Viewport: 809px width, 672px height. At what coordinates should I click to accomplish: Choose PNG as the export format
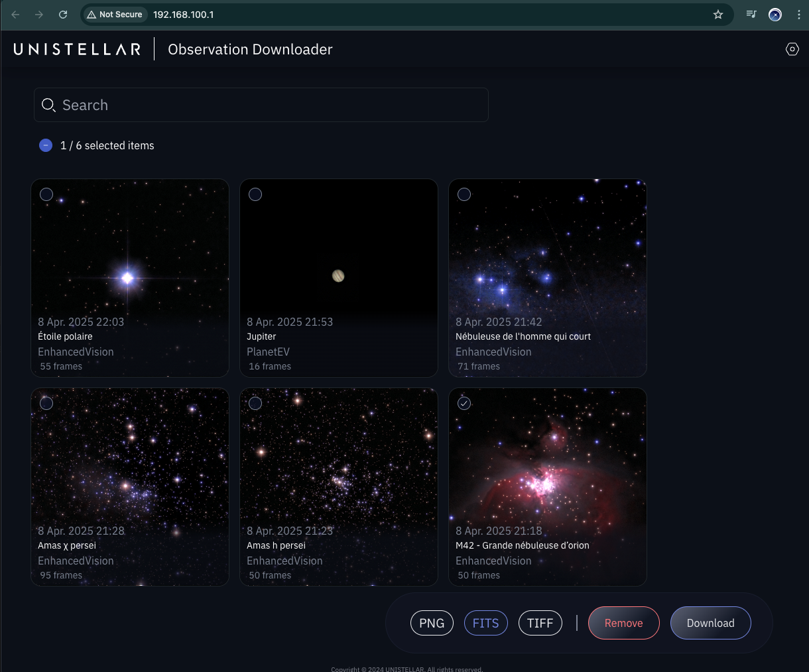click(432, 623)
